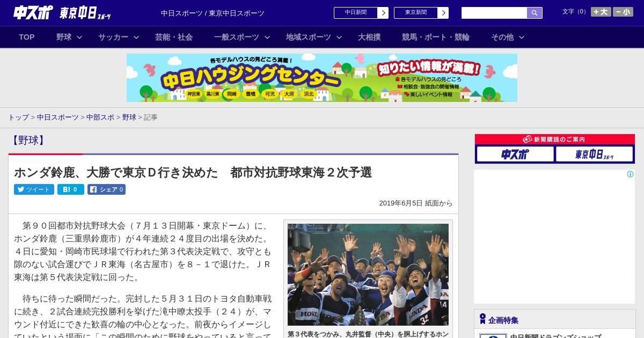Click the date 2019年6月5日 紙面から
This screenshot has height=338, width=644.
pos(416,203)
